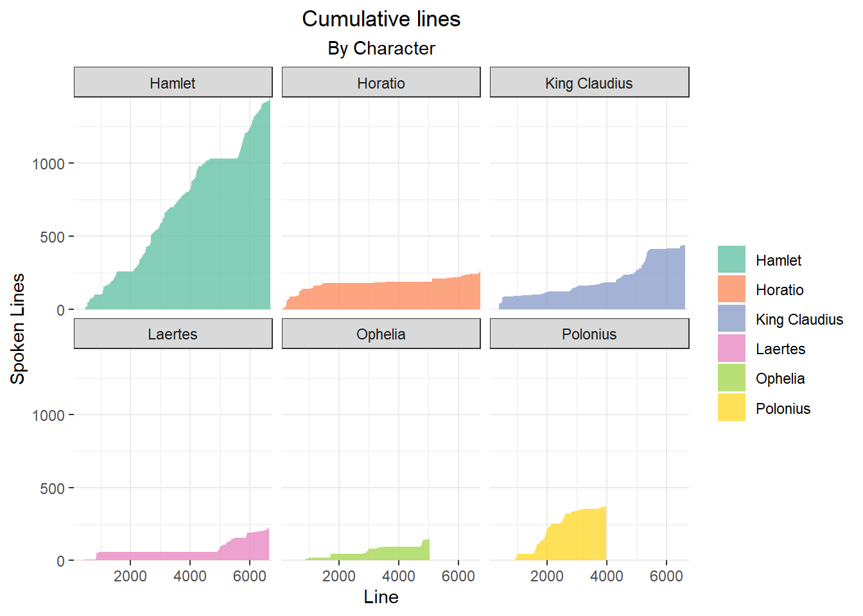Click the "Cumulative lines" chart title
This screenshot has width=863, height=616.
381,19
